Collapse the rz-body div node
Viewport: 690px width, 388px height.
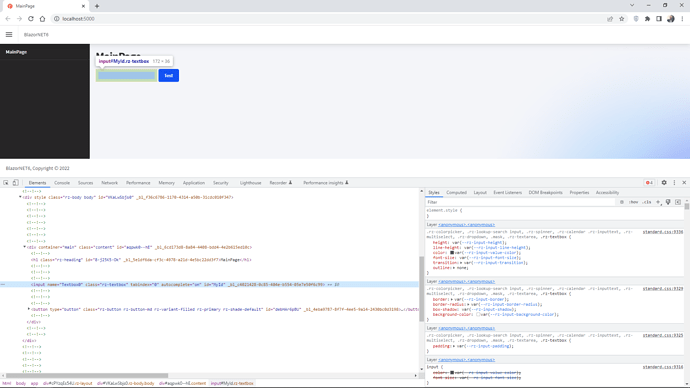[x=20, y=197]
